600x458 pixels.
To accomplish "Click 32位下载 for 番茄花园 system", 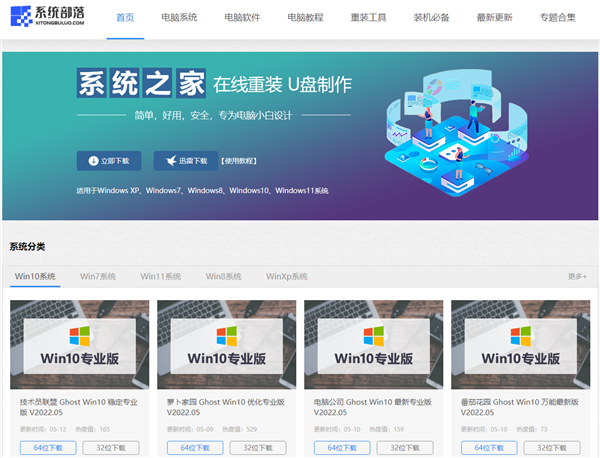I will click(x=552, y=448).
